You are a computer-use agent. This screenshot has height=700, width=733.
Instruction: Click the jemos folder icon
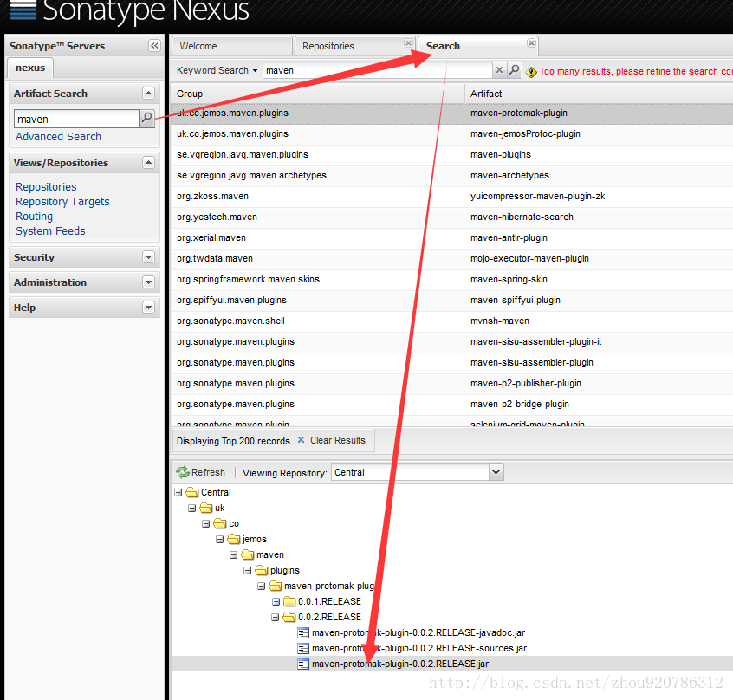234,539
